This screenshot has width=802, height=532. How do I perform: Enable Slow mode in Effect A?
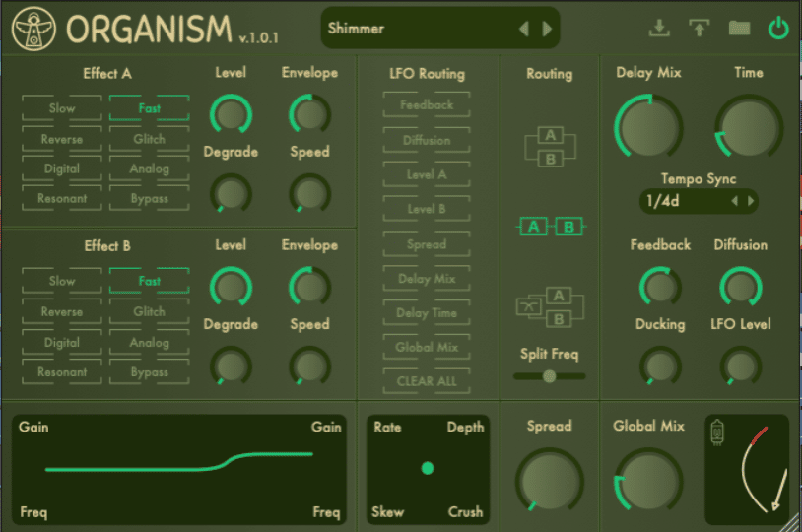pos(62,108)
